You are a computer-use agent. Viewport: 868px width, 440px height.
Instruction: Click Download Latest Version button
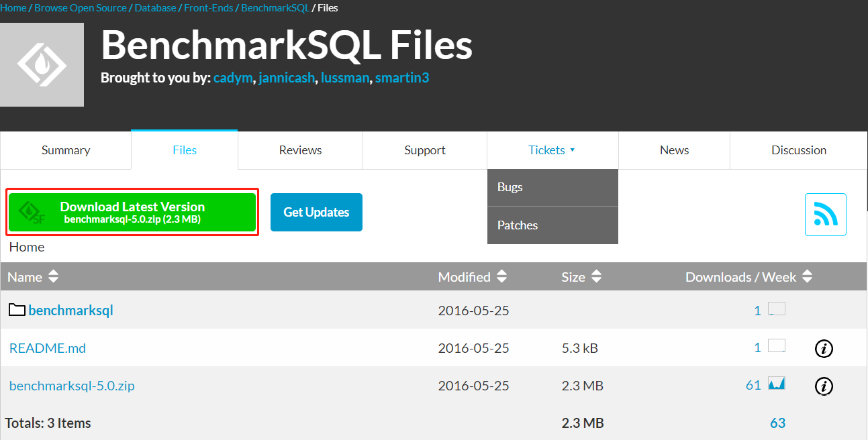132,213
